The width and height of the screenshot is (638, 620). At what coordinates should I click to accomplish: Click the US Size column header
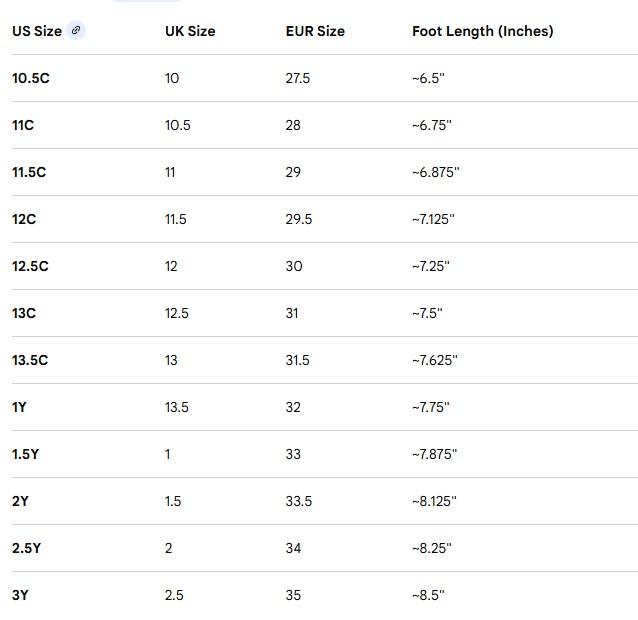tap(37, 31)
